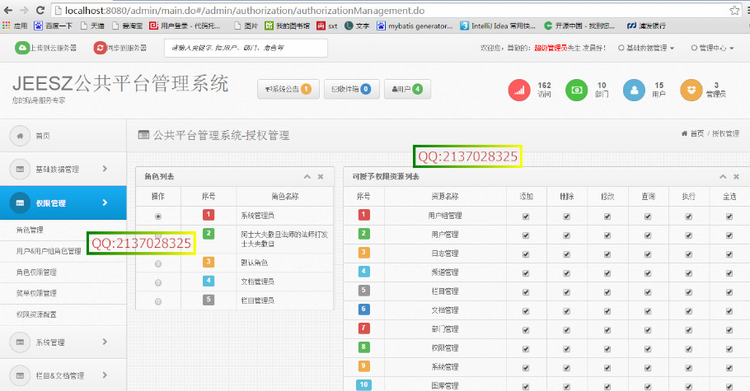Click the keyword search input field

pyautogui.click(x=246, y=48)
